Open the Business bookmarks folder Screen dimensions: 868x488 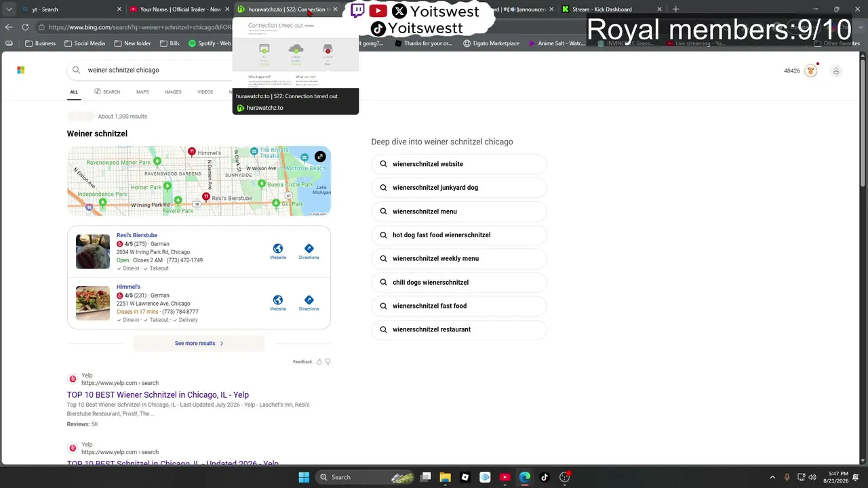(x=41, y=43)
